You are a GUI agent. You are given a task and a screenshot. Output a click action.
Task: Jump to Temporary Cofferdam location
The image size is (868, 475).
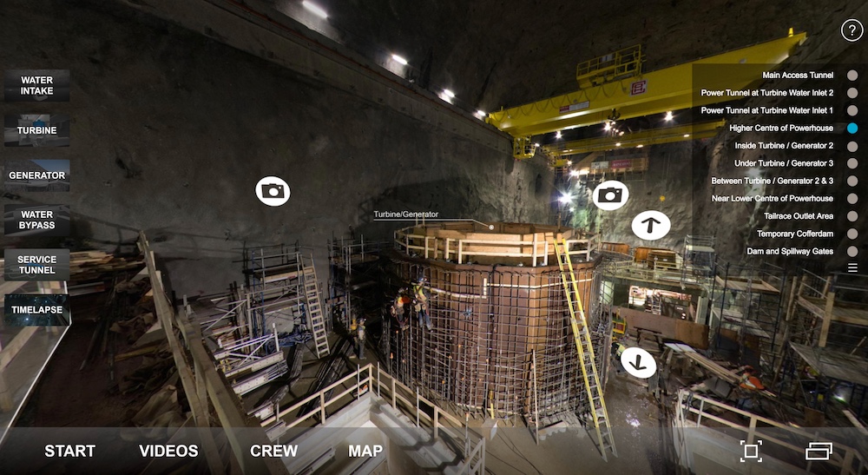click(x=793, y=234)
